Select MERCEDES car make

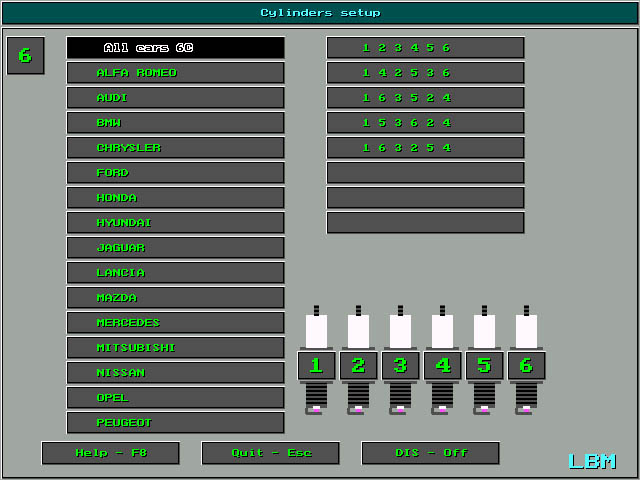pyautogui.click(x=176, y=323)
